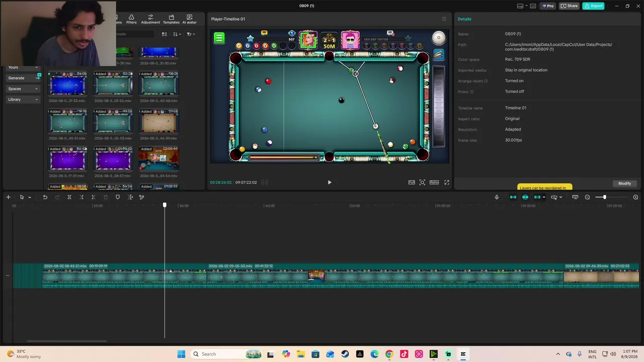
Task: Select the 09-46-39.mkv clip on timeline
Action: coord(601,276)
